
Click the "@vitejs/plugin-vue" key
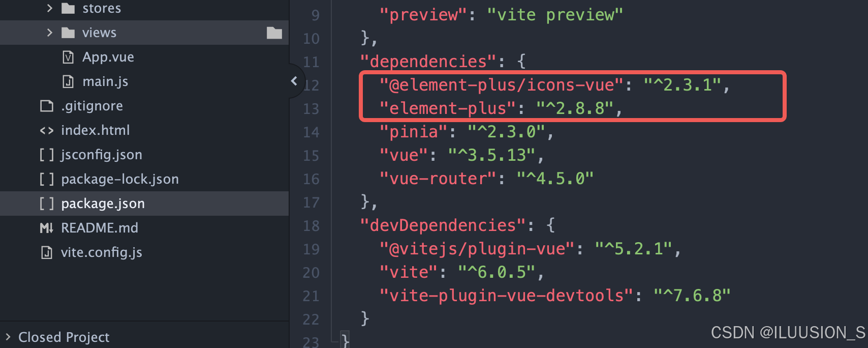click(x=476, y=249)
